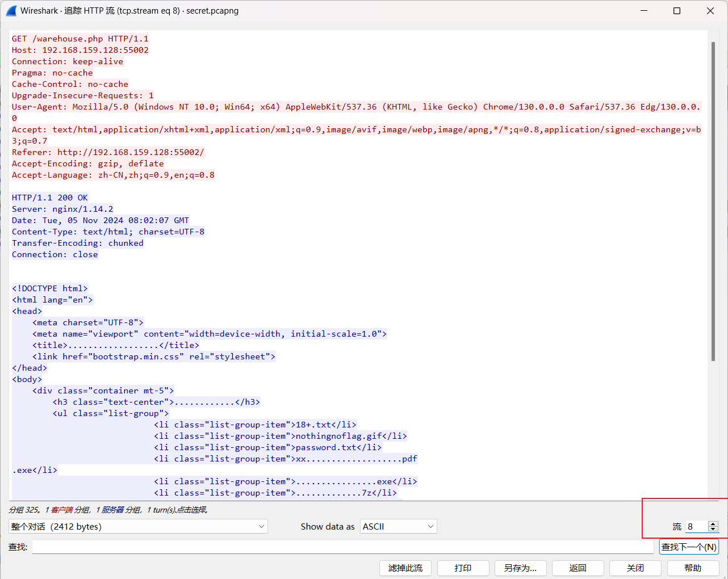The width and height of the screenshot is (728, 579).
Task: Click the Cache-Control: no-cache line
Action: point(70,84)
